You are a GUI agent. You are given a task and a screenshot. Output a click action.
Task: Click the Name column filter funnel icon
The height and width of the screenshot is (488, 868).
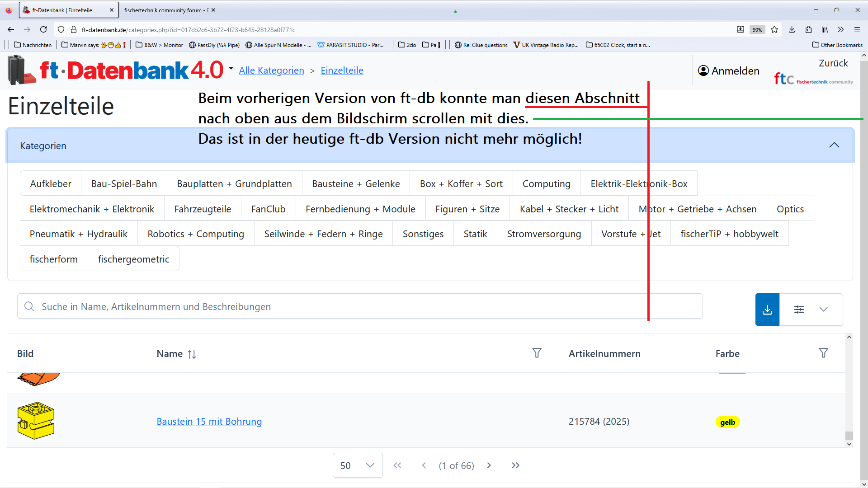(537, 353)
